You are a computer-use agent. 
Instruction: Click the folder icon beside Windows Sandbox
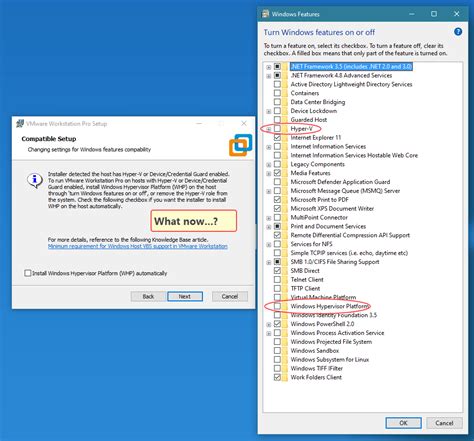285,351
